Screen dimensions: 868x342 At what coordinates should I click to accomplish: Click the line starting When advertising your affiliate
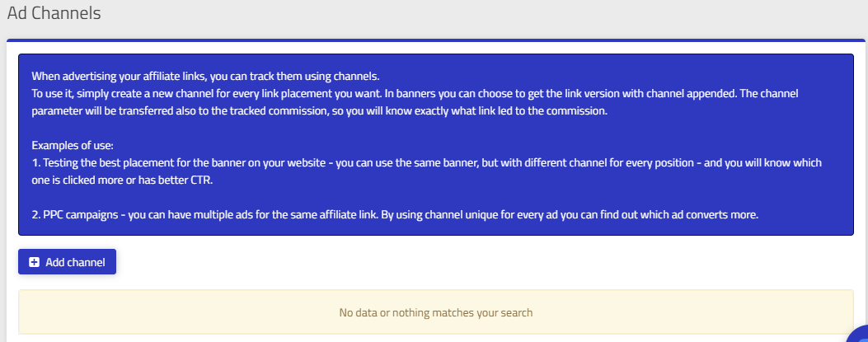point(205,77)
